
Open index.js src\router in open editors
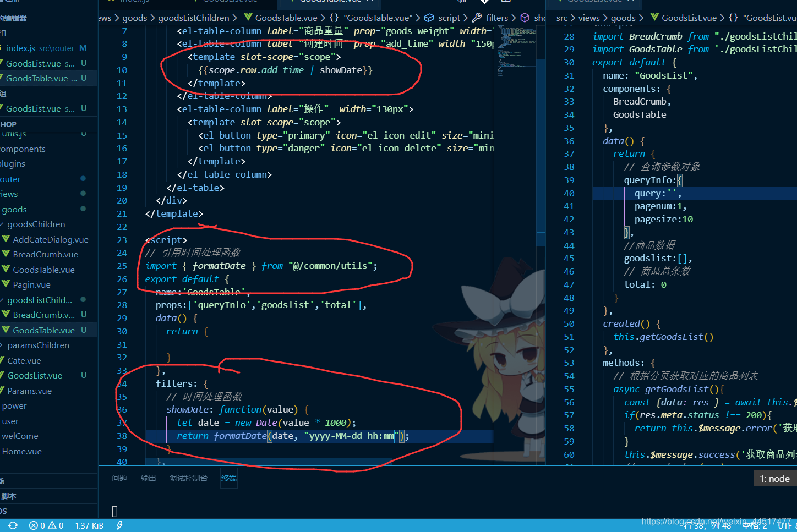pos(40,48)
